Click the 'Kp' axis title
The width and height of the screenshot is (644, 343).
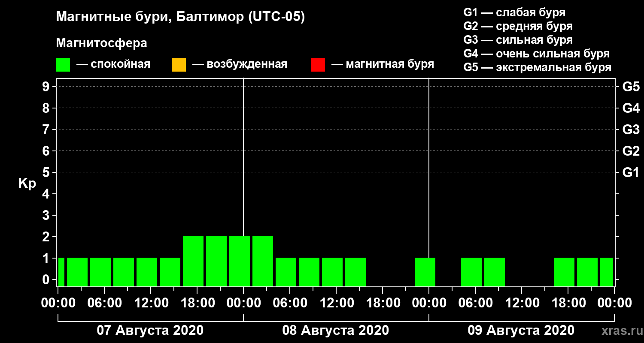pos(27,184)
